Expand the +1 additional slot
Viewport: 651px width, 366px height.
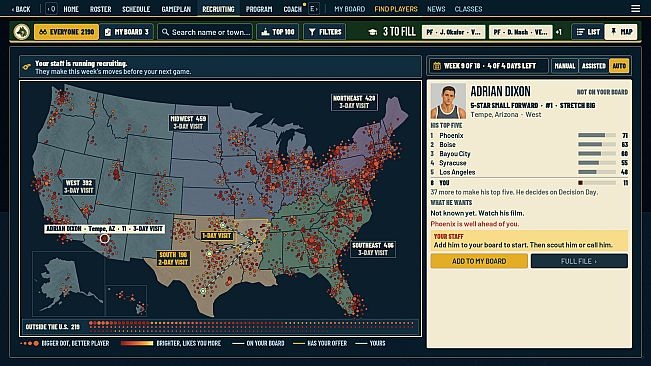559,32
